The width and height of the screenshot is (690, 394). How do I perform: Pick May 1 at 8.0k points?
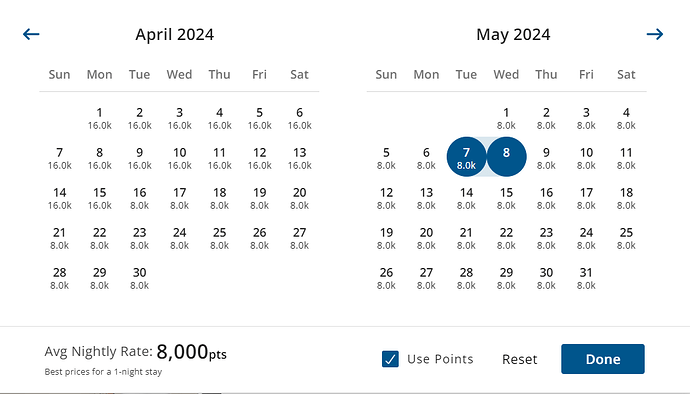tap(506, 118)
